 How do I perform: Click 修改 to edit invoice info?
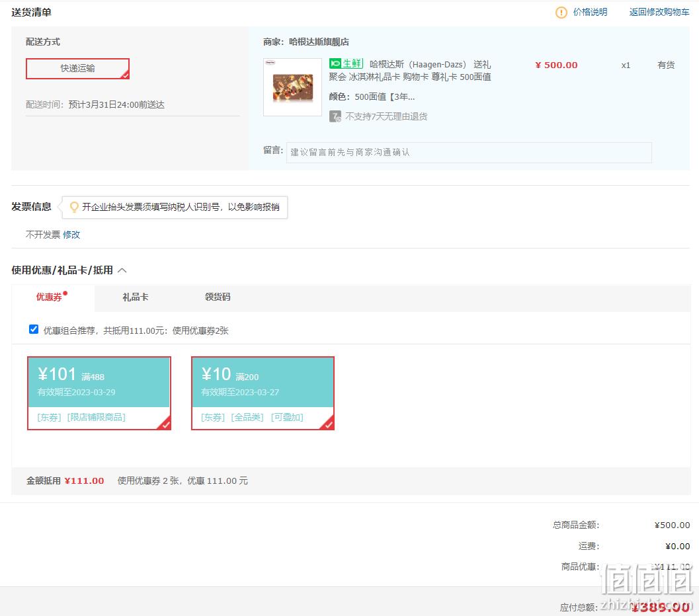(x=71, y=235)
